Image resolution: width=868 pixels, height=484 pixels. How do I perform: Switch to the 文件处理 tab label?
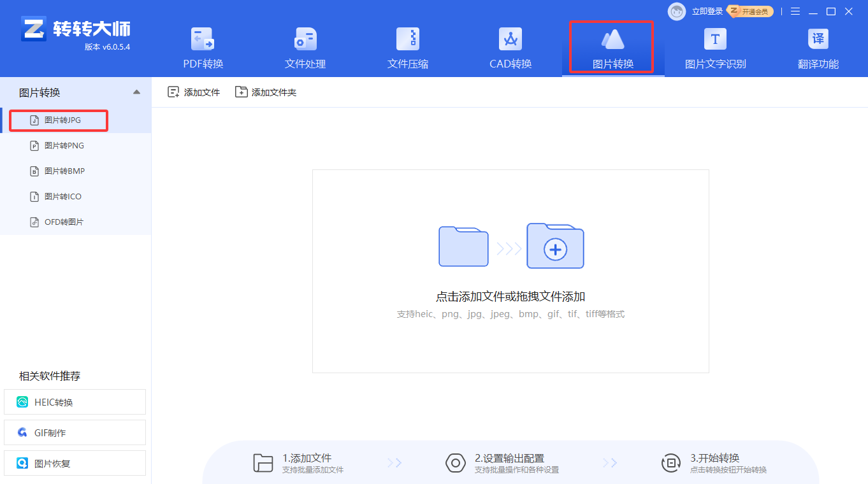point(305,64)
